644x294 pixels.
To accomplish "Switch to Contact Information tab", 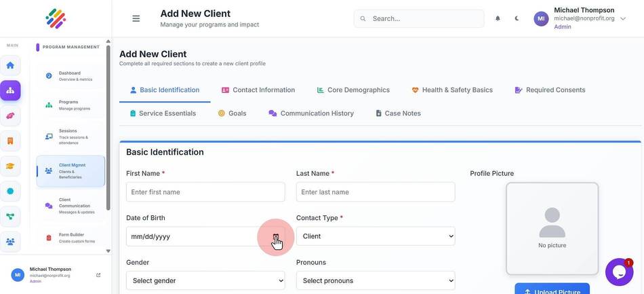I will pos(258,90).
